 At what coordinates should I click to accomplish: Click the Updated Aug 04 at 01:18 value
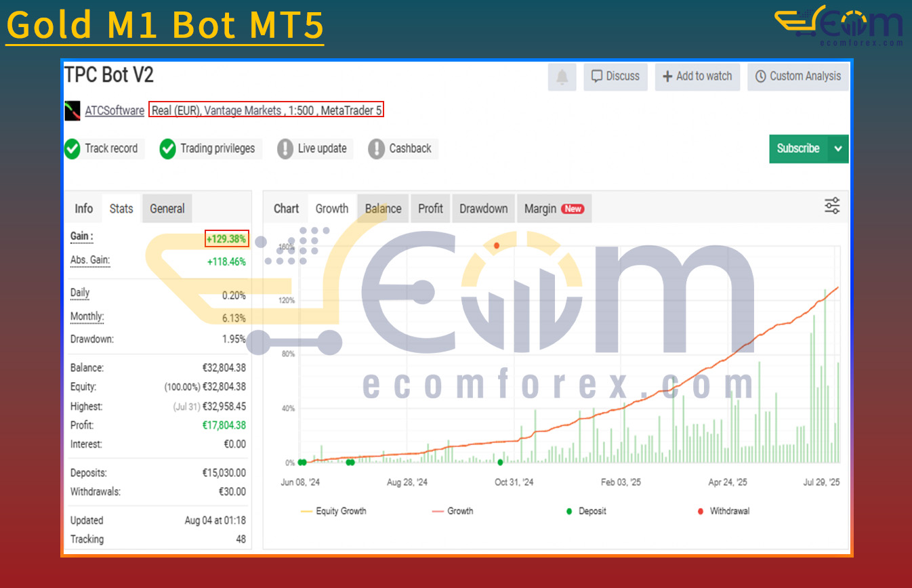215,520
